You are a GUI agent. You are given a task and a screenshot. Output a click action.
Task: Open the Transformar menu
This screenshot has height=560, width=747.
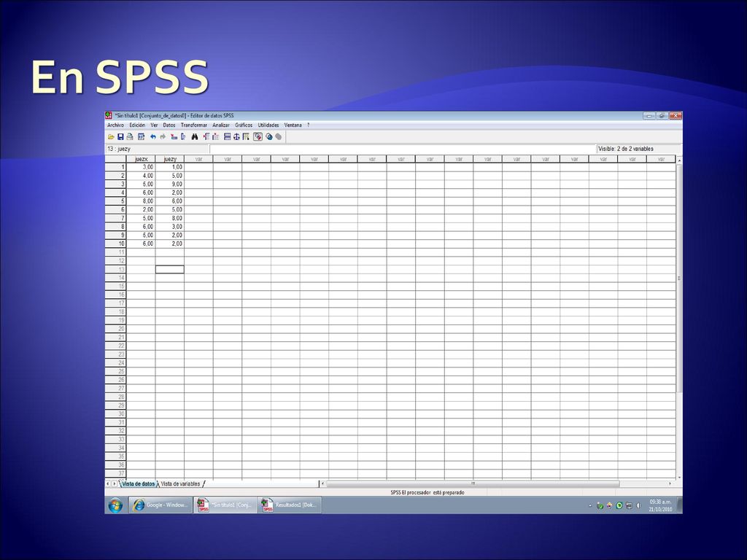194,125
